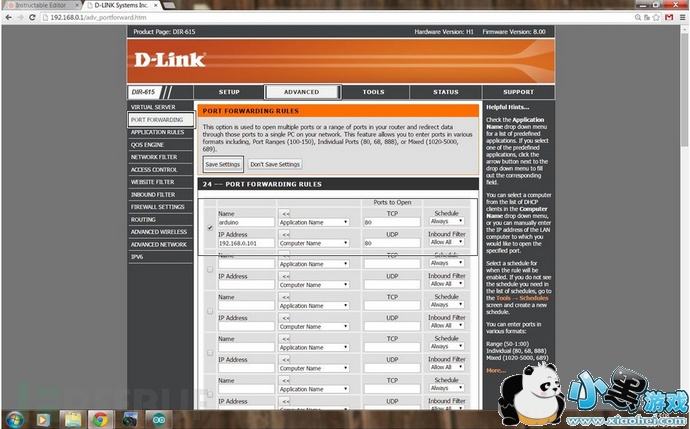
Task: Go back using the browser back arrow
Action: pyautogui.click(x=8, y=17)
